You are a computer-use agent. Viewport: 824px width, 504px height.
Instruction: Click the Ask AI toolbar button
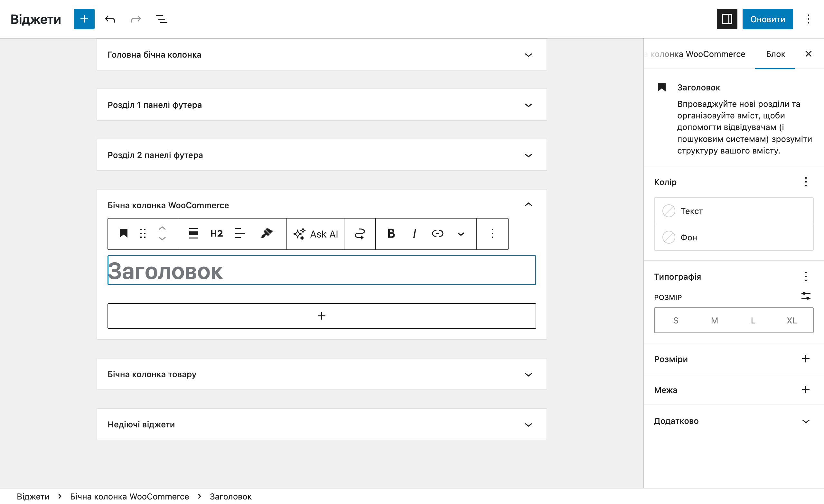click(x=315, y=234)
